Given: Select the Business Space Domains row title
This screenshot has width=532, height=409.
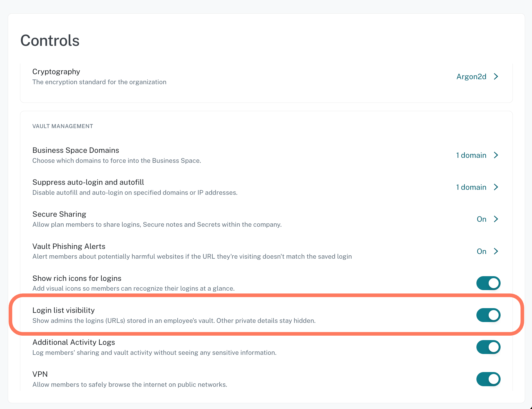Looking at the screenshot, I should pos(76,150).
